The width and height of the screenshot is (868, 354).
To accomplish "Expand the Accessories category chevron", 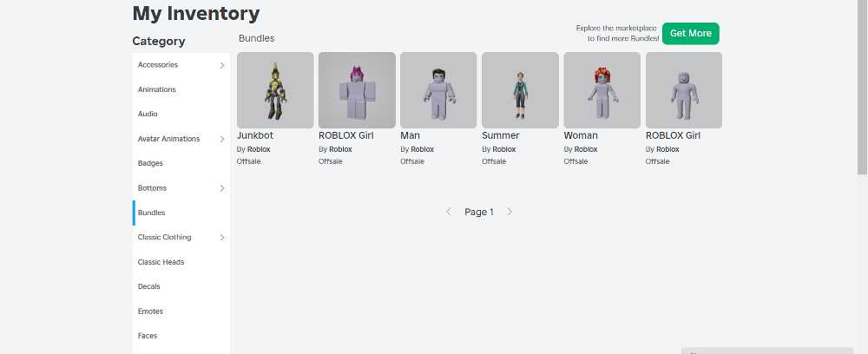I will [222, 65].
